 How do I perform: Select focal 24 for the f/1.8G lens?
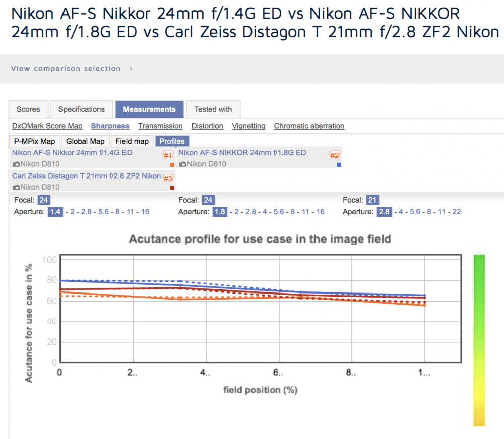(x=208, y=200)
